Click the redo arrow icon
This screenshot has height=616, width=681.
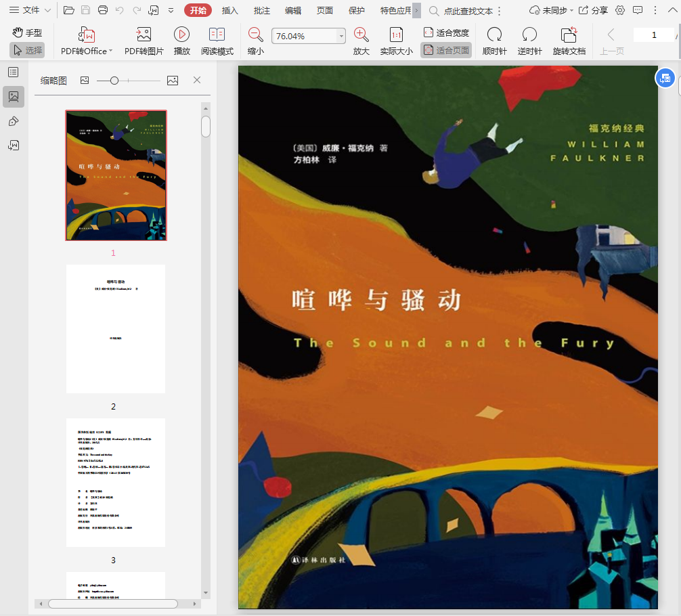pos(137,10)
